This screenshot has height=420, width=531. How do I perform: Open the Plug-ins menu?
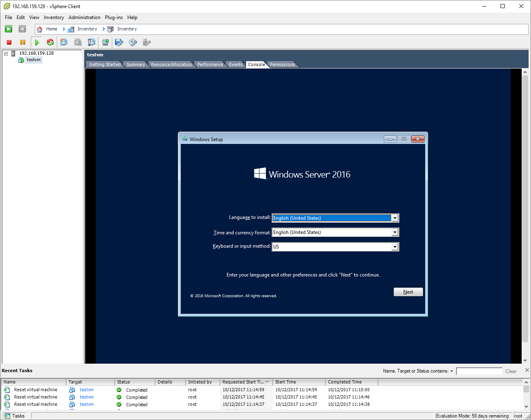pos(114,17)
